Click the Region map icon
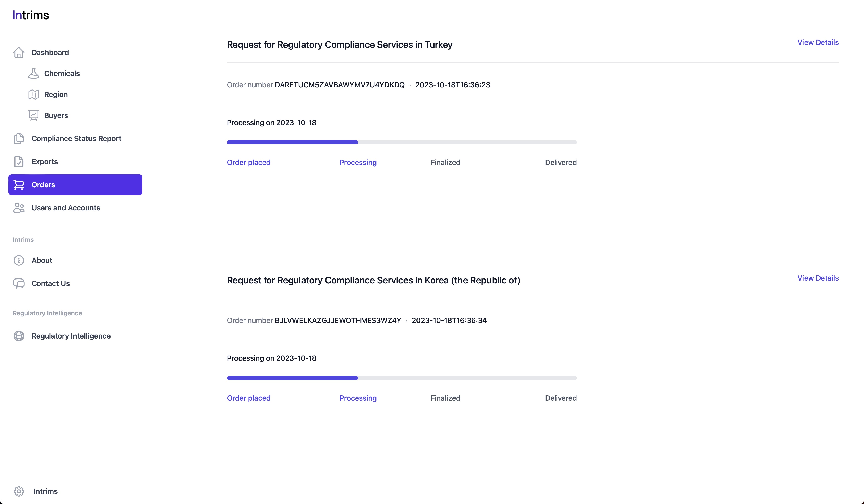The height and width of the screenshot is (504, 864). tap(33, 94)
